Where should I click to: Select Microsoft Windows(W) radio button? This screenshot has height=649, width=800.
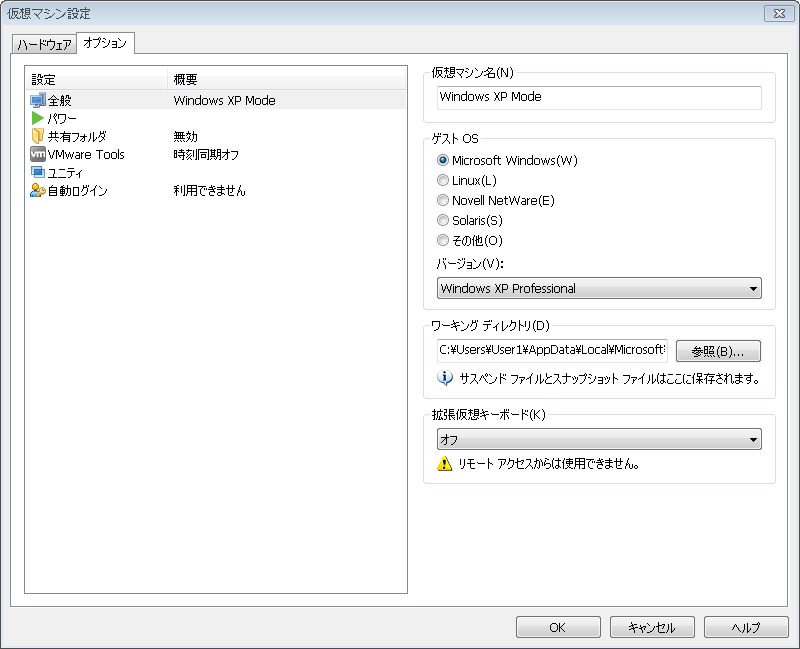tap(442, 160)
